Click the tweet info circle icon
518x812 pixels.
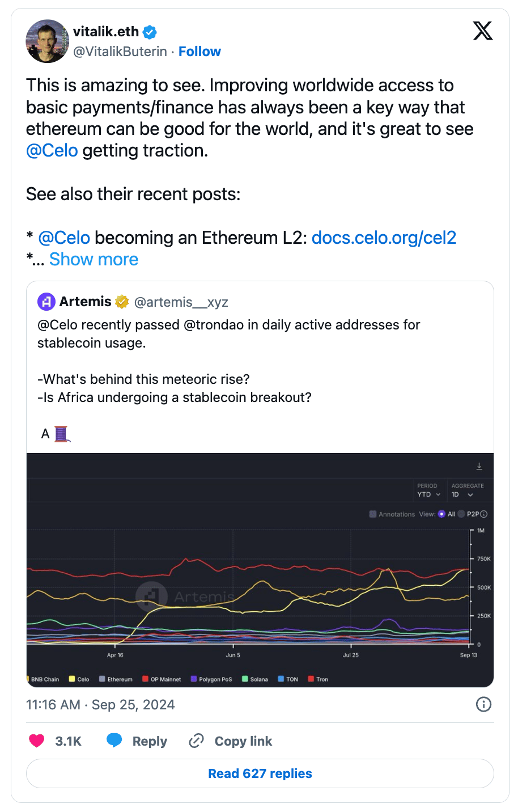click(483, 704)
